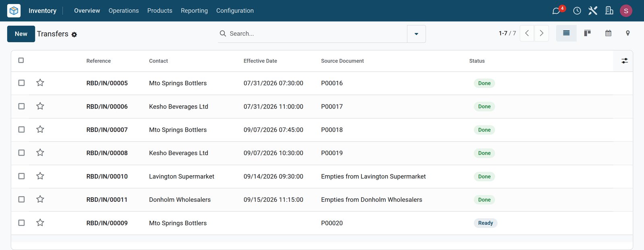
Task: Open transfer RBD/IN/00008 reference
Action: click(x=107, y=153)
